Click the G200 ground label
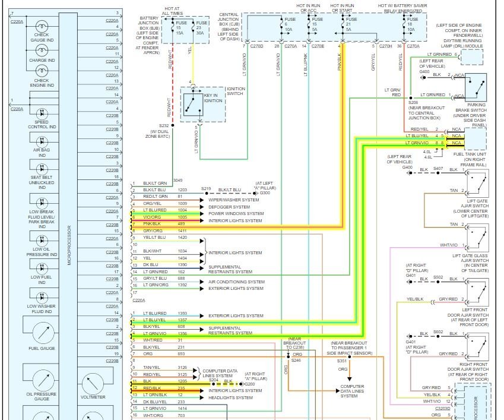 coord(250,384)
